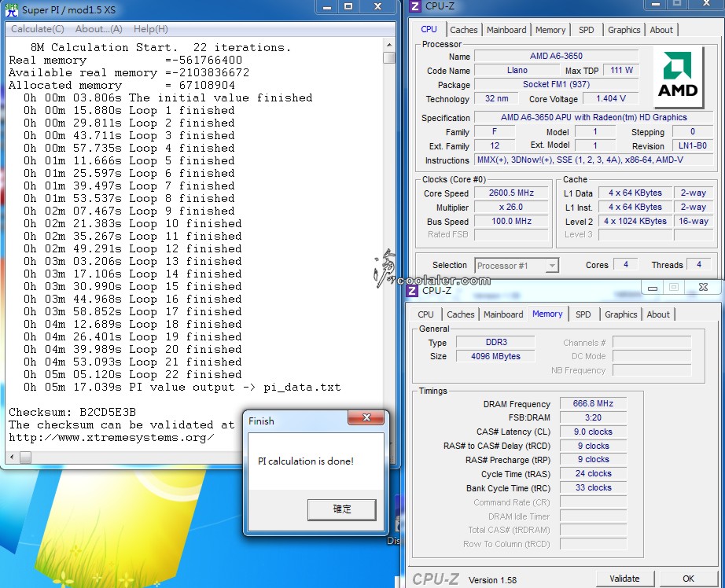Open Graphics tab in lower CPU-Z window
This screenshot has height=588, width=725.
pos(620,314)
